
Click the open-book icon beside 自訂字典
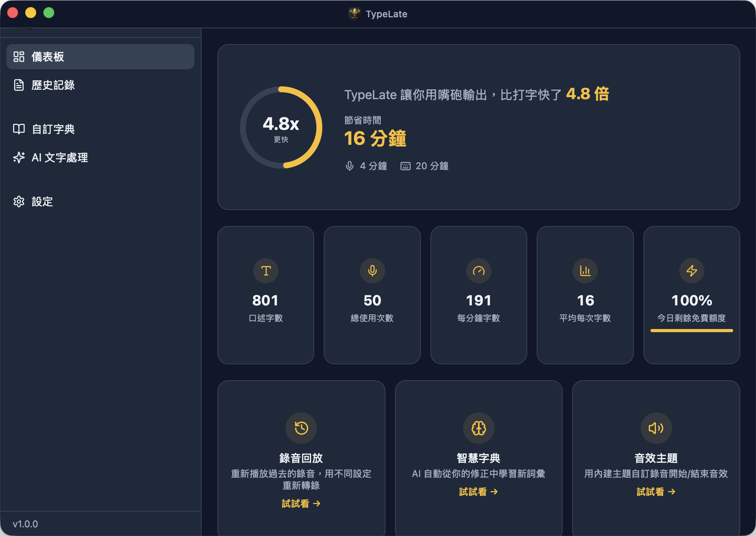pos(19,129)
